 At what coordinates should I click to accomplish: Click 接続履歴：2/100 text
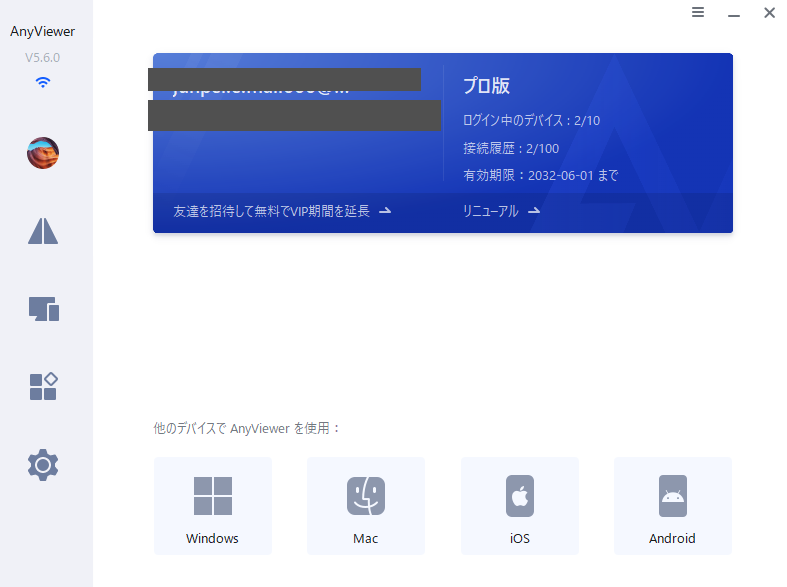(511, 149)
